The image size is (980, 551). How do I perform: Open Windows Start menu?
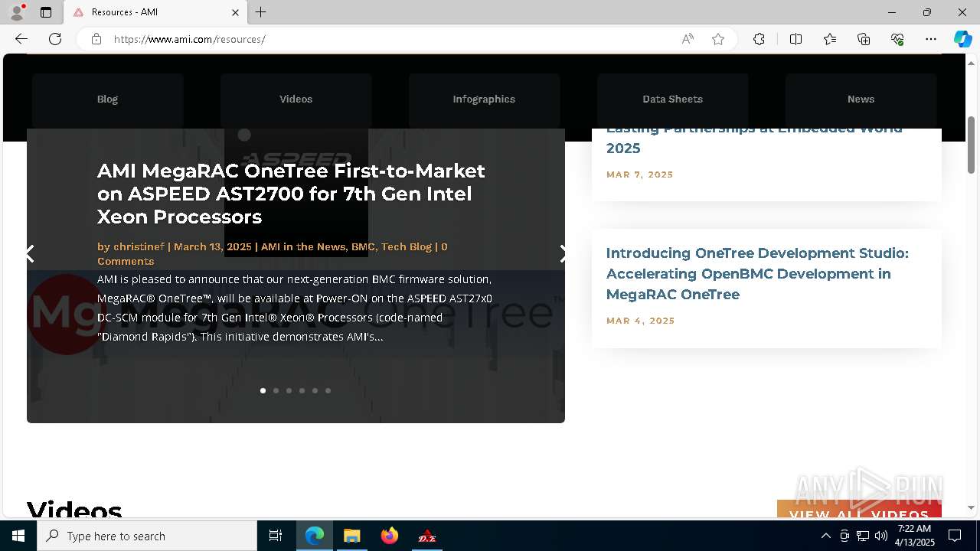point(18,536)
